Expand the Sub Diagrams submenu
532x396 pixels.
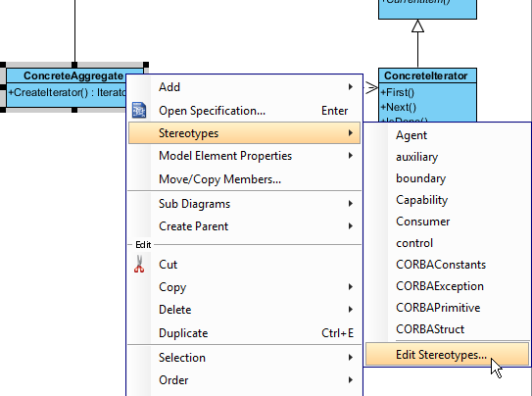click(244, 204)
